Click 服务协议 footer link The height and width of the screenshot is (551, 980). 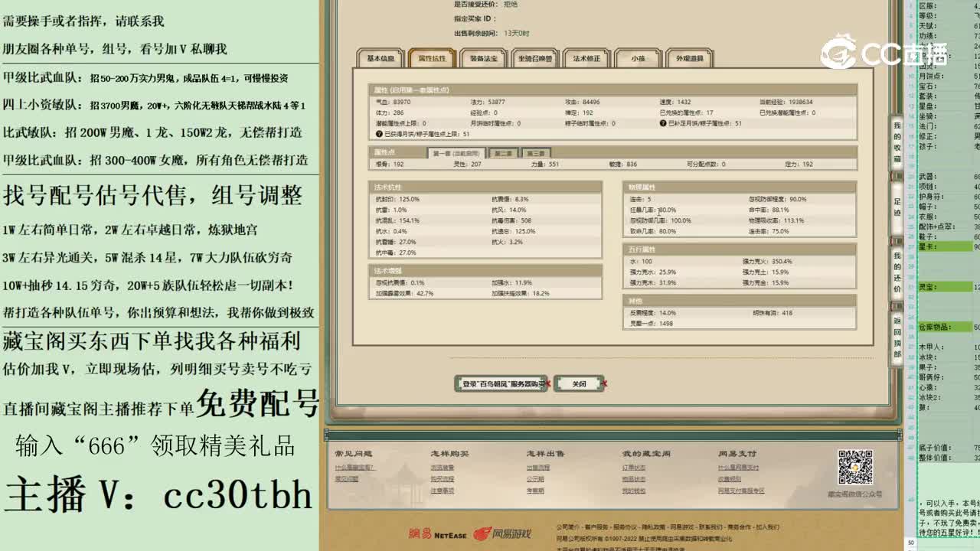coord(624,527)
